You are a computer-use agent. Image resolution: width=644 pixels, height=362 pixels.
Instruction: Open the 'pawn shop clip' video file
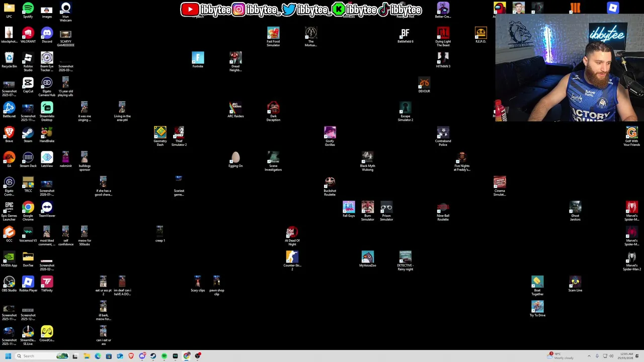coord(216,286)
